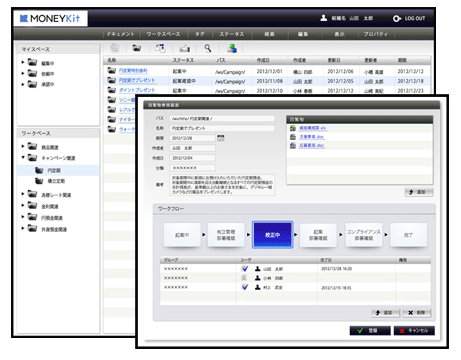Sort list by ステータス column header

(183, 60)
